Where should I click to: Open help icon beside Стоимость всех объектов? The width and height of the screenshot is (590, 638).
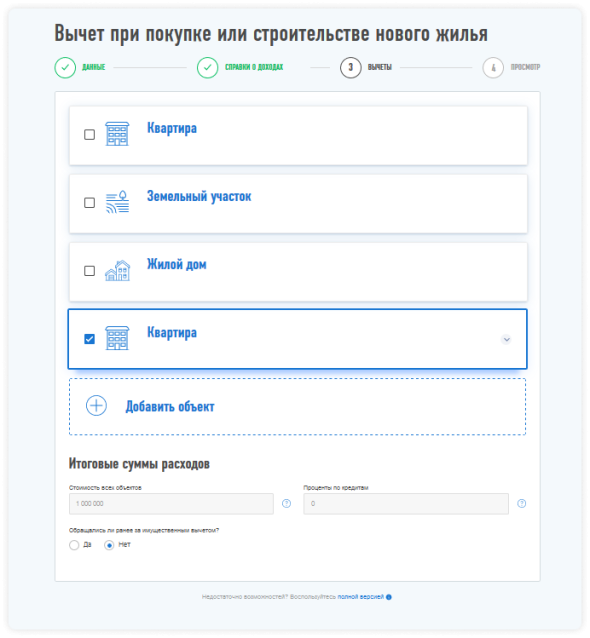[x=286, y=504]
